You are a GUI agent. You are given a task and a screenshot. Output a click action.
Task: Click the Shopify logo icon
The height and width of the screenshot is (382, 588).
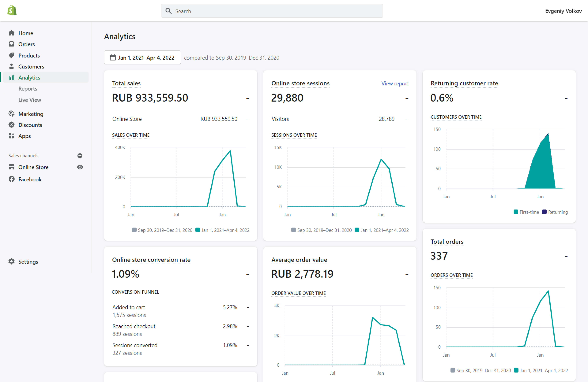(12, 10)
